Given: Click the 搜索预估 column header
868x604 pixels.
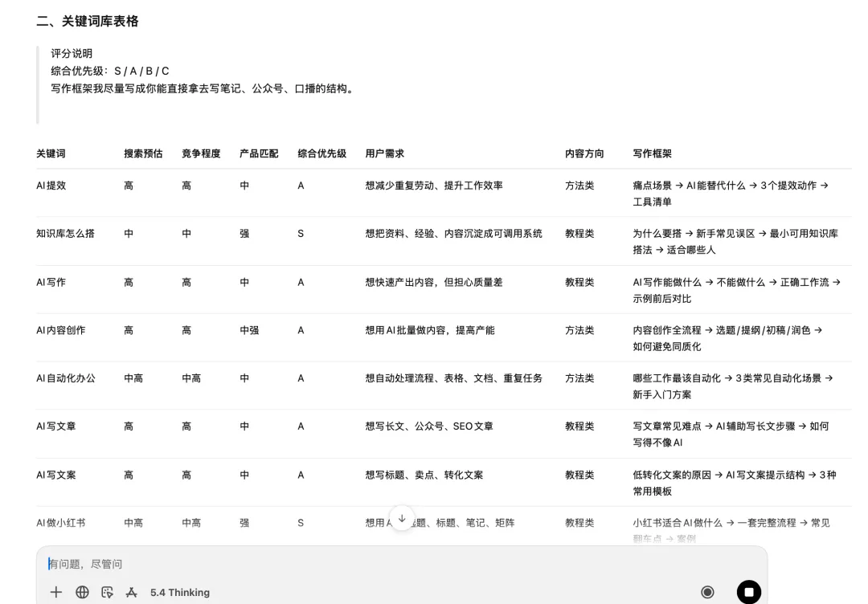Looking at the screenshot, I should (143, 153).
